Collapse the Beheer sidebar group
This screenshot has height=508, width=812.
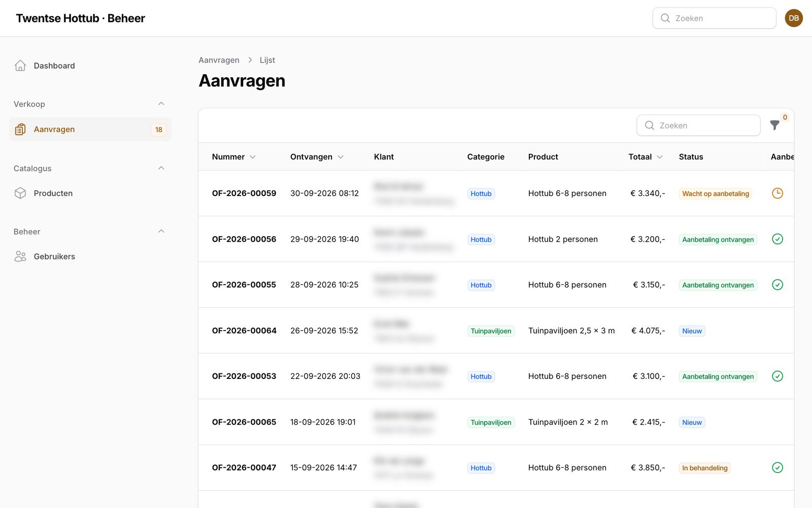pos(161,231)
